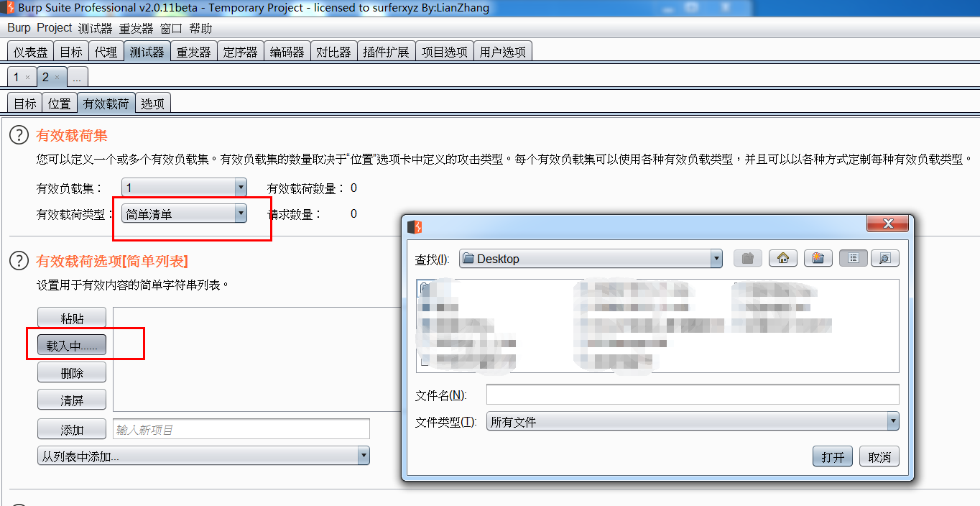This screenshot has height=506, width=980.
Task: Click the 输入新项目 text field
Action: tap(241, 429)
